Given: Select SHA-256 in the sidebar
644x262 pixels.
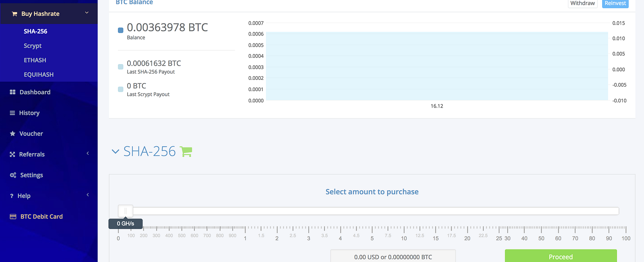Looking at the screenshot, I should 35,31.
